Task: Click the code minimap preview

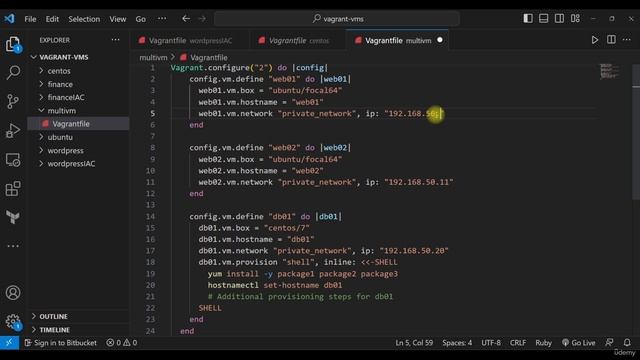Action: (x=609, y=71)
